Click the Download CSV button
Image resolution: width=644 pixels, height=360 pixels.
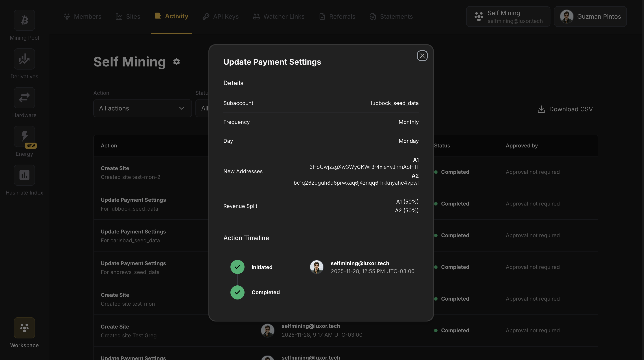pyautogui.click(x=565, y=109)
